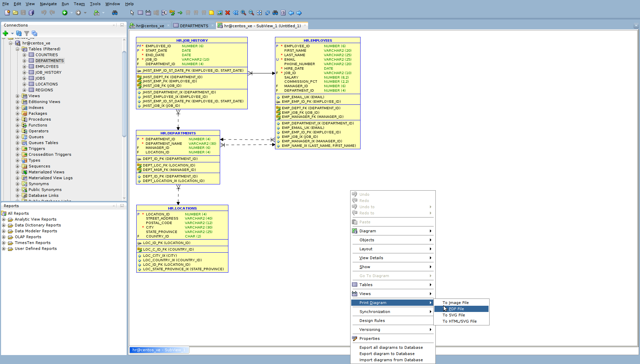The image size is (640, 364).
Task: Click the red X Delete icon
Action: click(227, 13)
